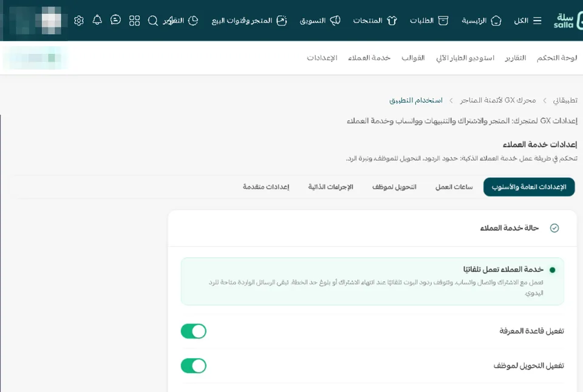
Task: Toggle تفعيل قاعدة المعرفة switch
Action: click(193, 331)
